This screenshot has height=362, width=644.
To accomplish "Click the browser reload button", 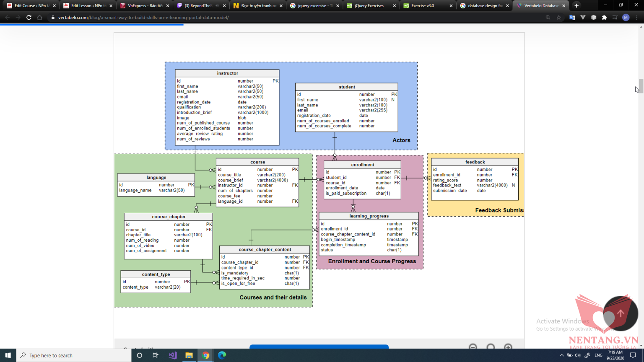I will 29,18.
